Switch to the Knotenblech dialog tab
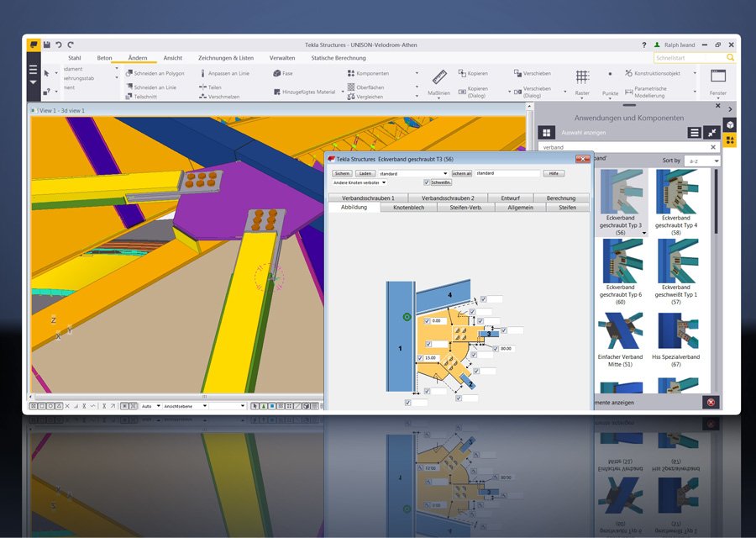The width and height of the screenshot is (756, 538). click(x=408, y=208)
